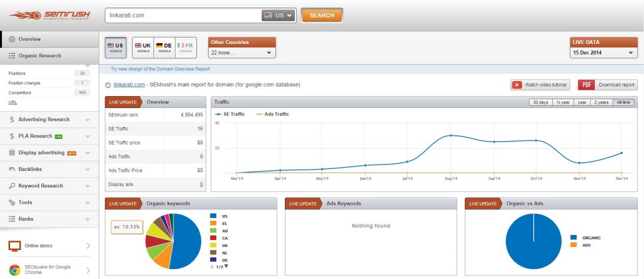Click the Backlinks chain icon in sidebar
Viewport: 644px width, 279px height.
[13, 169]
